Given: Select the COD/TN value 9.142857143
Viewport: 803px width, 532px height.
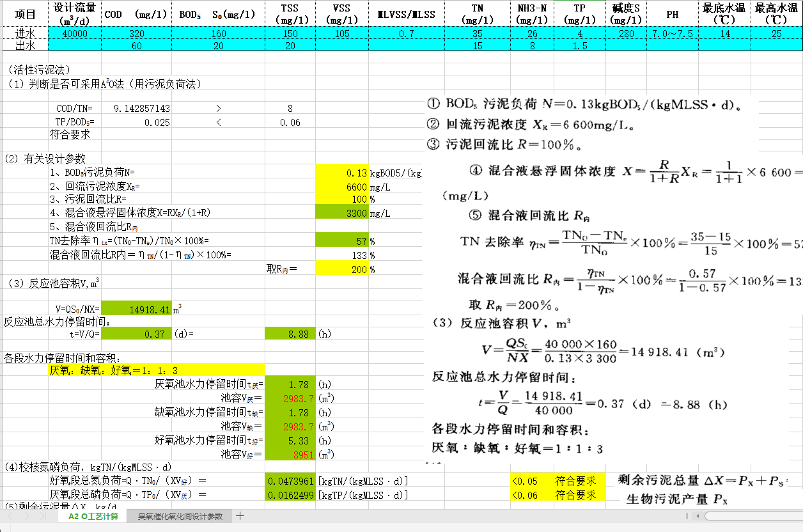Looking at the screenshot, I should [136, 109].
